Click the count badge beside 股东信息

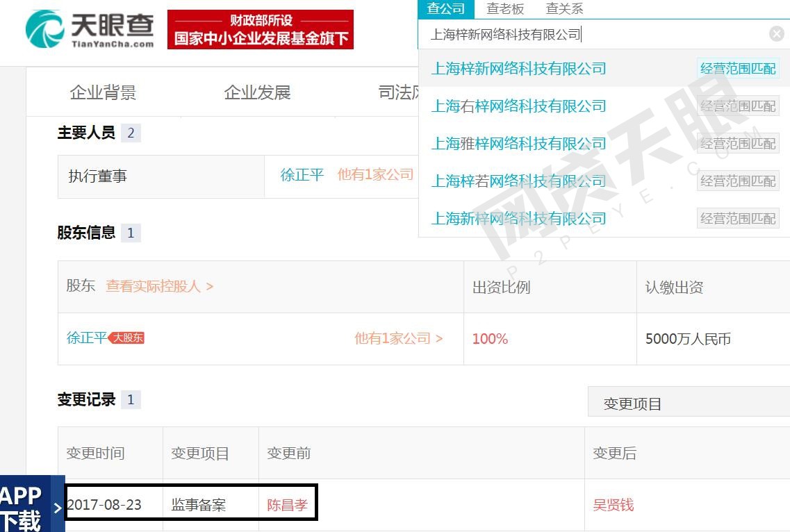pos(131,233)
